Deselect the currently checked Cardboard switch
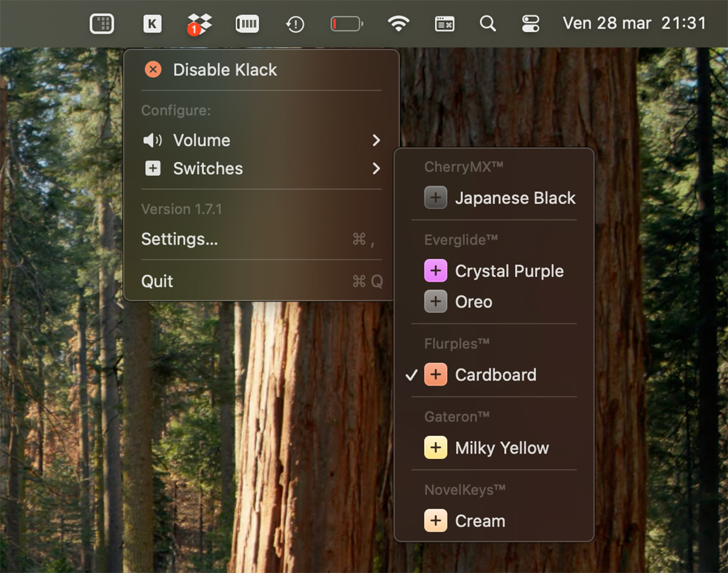This screenshot has width=728, height=573. [x=496, y=375]
